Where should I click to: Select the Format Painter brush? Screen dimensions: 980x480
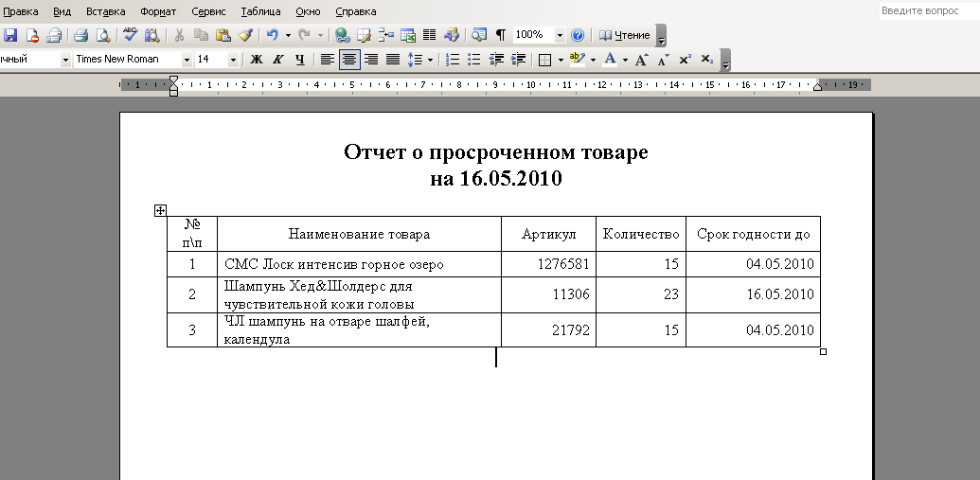pyautogui.click(x=245, y=35)
